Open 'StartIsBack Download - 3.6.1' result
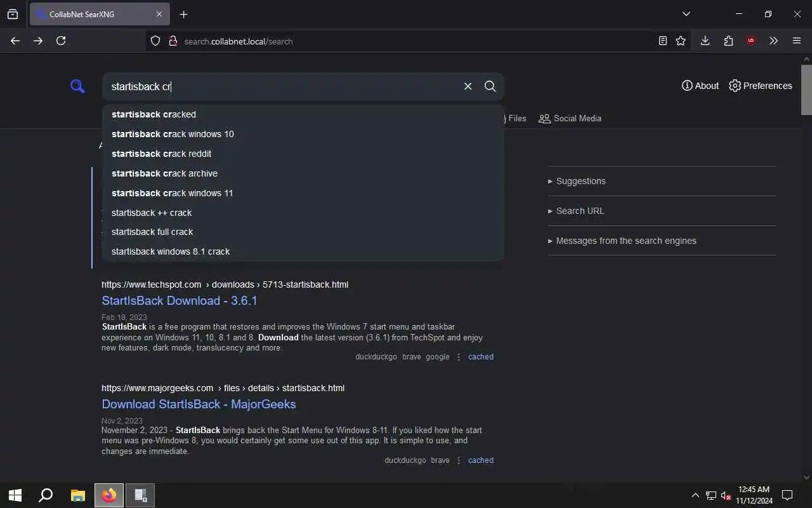The width and height of the screenshot is (812, 508). coord(180,300)
